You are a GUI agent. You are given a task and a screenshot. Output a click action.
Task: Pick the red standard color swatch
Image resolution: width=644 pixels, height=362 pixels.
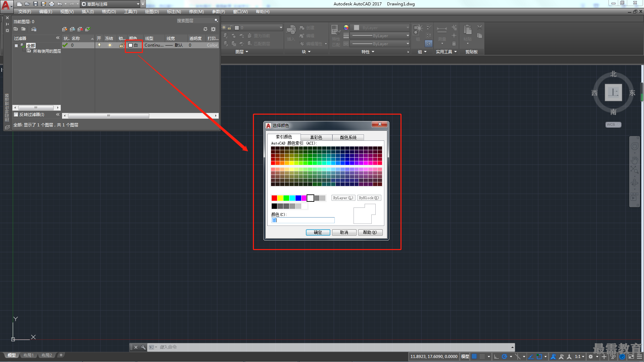point(274,198)
